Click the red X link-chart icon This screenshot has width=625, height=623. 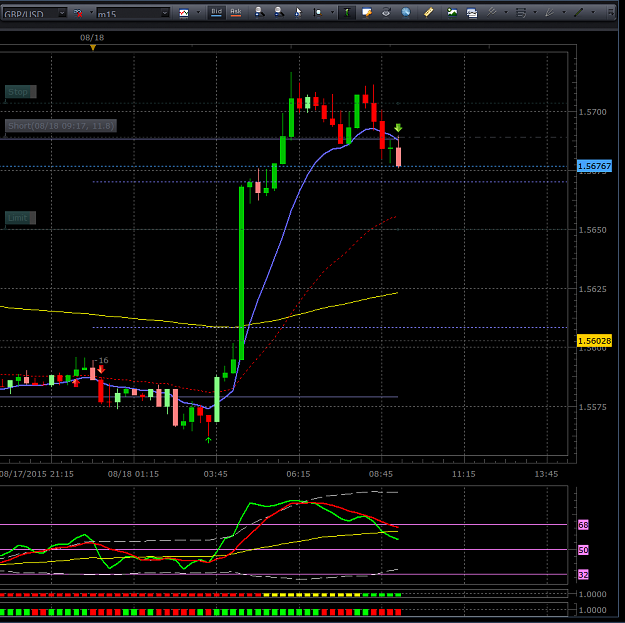(x=78, y=13)
